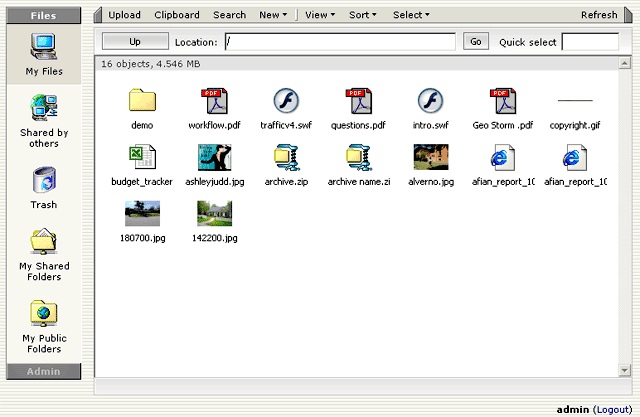The image size is (640, 417).
Task: Select the last afian_report web document icon
Action: (575, 157)
